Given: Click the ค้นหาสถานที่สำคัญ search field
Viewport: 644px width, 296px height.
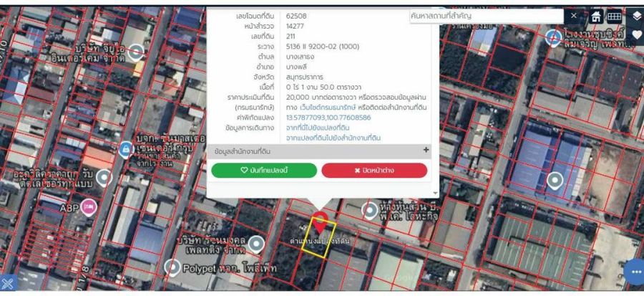Looking at the screenshot, I should (487, 15).
